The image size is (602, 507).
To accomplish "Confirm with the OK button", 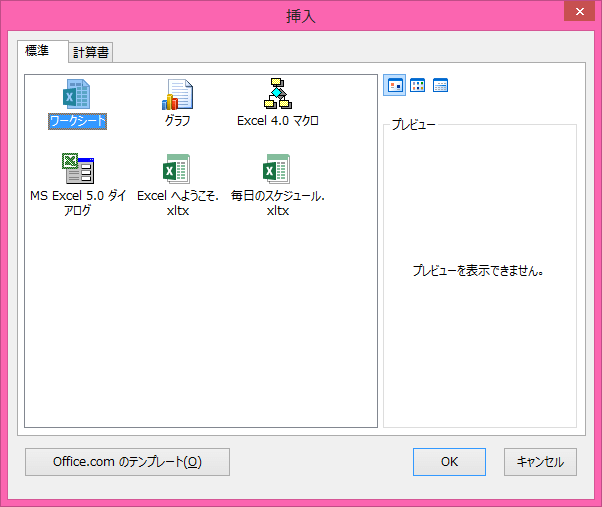I will point(449,462).
